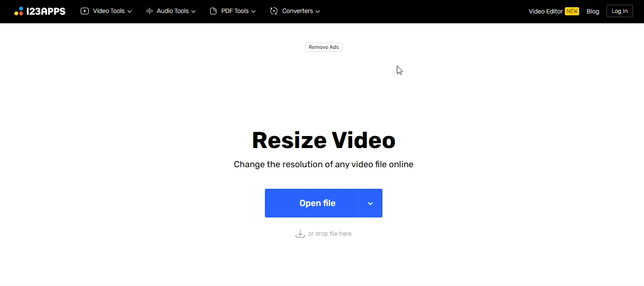Open the Audio Tools menu chevron
Image resolution: width=644 pixels, height=286 pixels.
tap(194, 11)
